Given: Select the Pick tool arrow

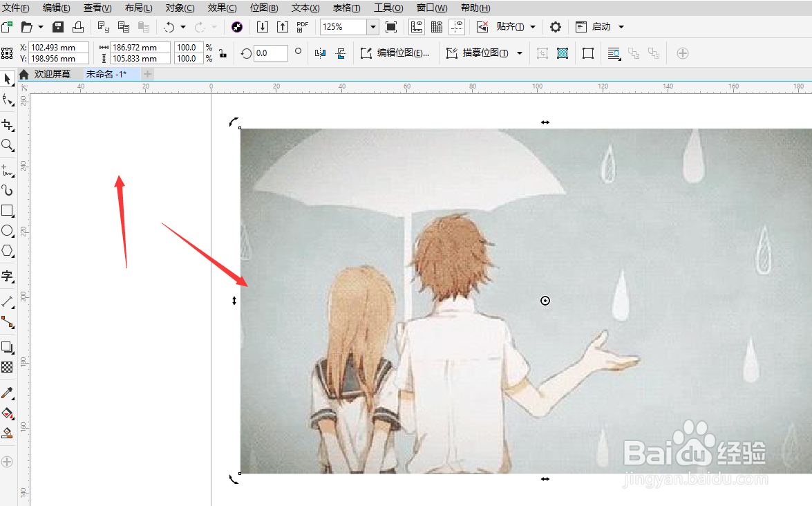Looking at the screenshot, I should 7,79.
